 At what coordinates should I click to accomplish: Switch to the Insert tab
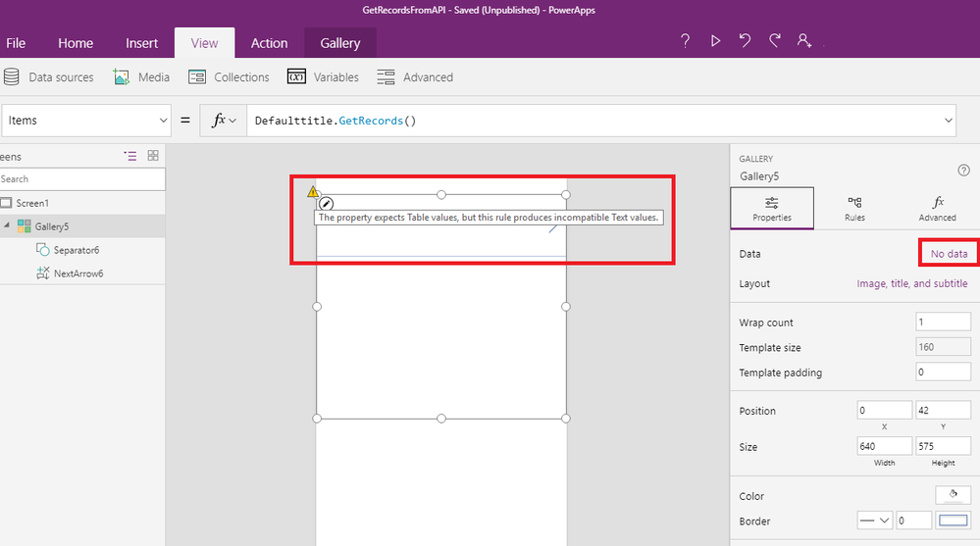click(x=141, y=43)
